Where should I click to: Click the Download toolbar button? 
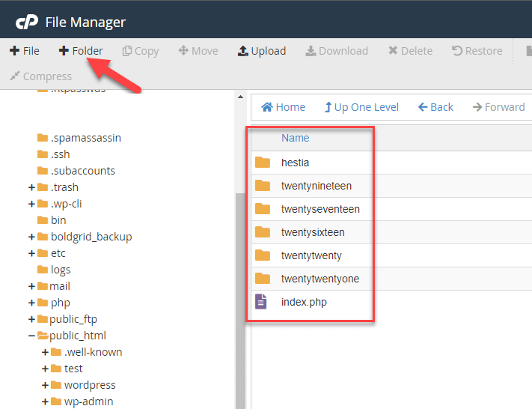(x=337, y=51)
